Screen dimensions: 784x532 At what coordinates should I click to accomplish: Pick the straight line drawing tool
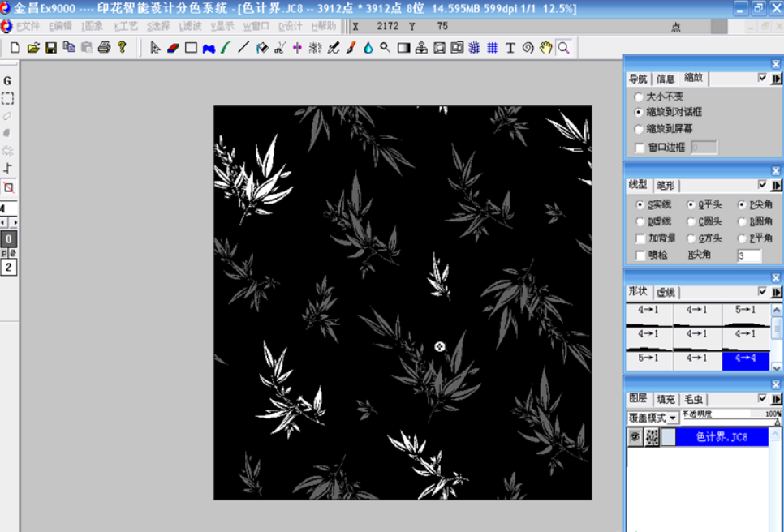(x=243, y=48)
